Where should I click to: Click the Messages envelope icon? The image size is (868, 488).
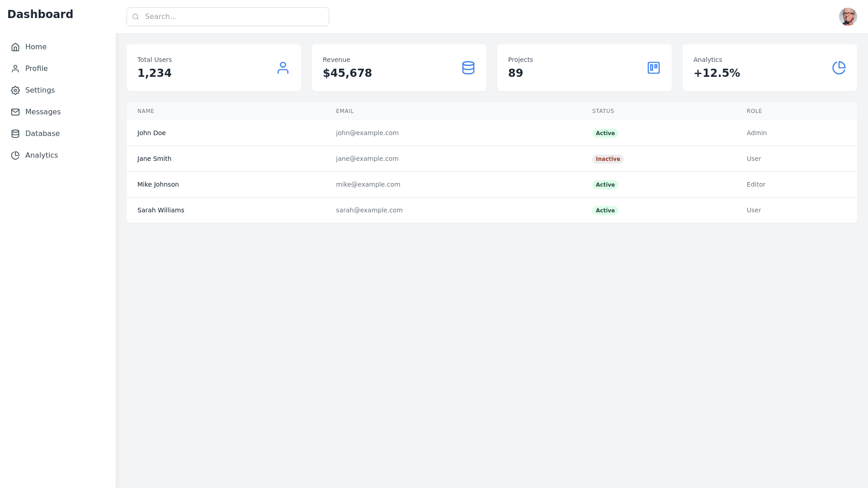(15, 112)
